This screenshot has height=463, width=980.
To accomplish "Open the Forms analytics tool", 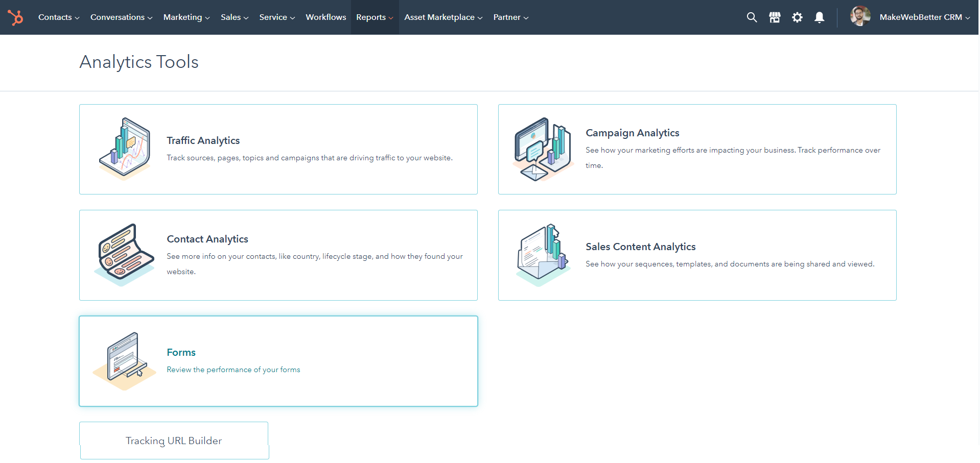I will (x=181, y=352).
